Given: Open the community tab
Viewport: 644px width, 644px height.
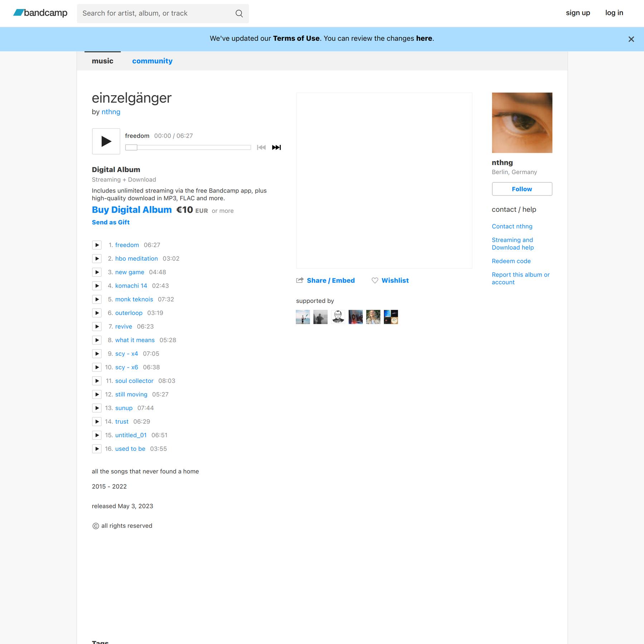Looking at the screenshot, I should (x=152, y=61).
